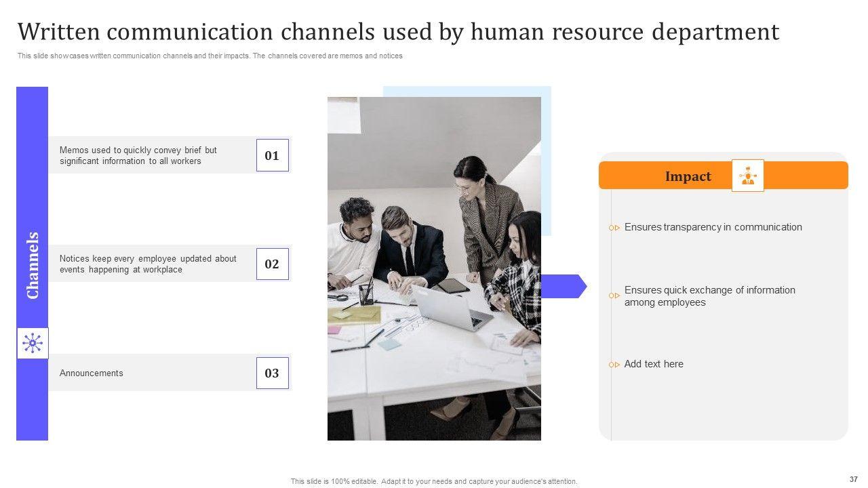Screen dimensions: 868x488
Task: Select the 01 number box
Action: pyautogui.click(x=273, y=155)
